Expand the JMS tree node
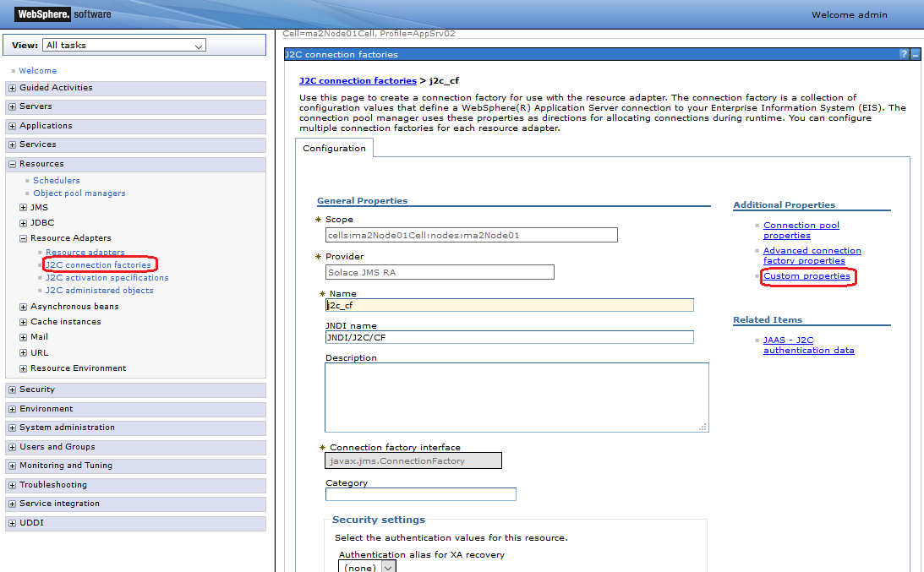This screenshot has height=572, width=924. click(23, 208)
